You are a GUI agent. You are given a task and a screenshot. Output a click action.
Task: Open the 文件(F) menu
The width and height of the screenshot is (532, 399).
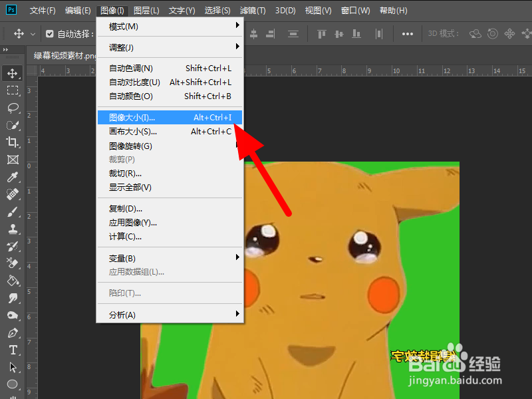click(43, 11)
